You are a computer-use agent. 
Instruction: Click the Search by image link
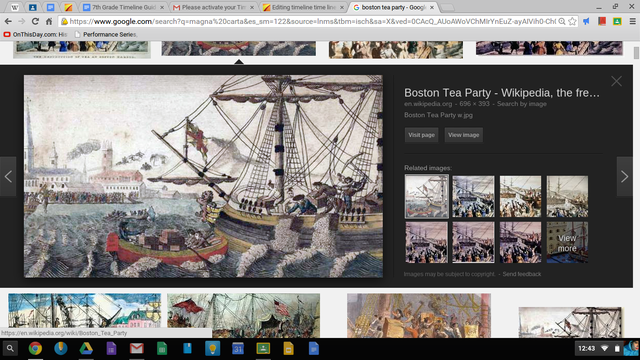click(x=522, y=104)
